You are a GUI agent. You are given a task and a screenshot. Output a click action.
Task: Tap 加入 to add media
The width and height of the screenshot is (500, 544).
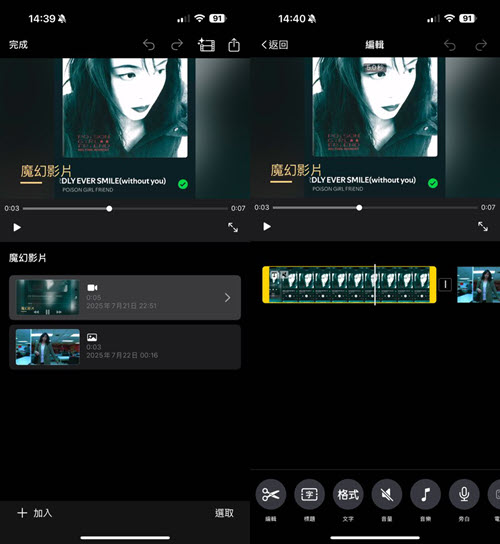[35, 513]
